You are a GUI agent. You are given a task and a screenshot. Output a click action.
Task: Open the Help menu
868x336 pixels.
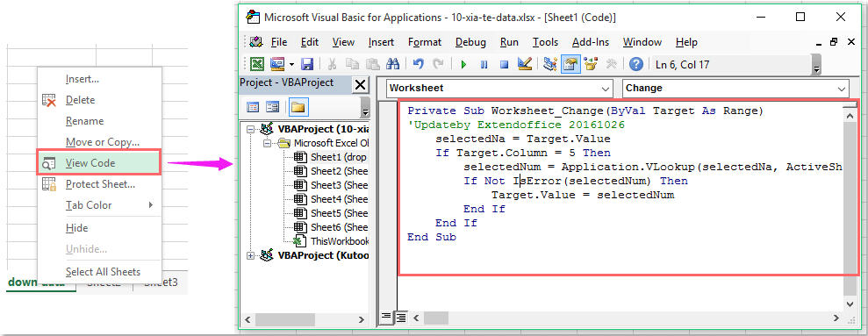click(687, 42)
